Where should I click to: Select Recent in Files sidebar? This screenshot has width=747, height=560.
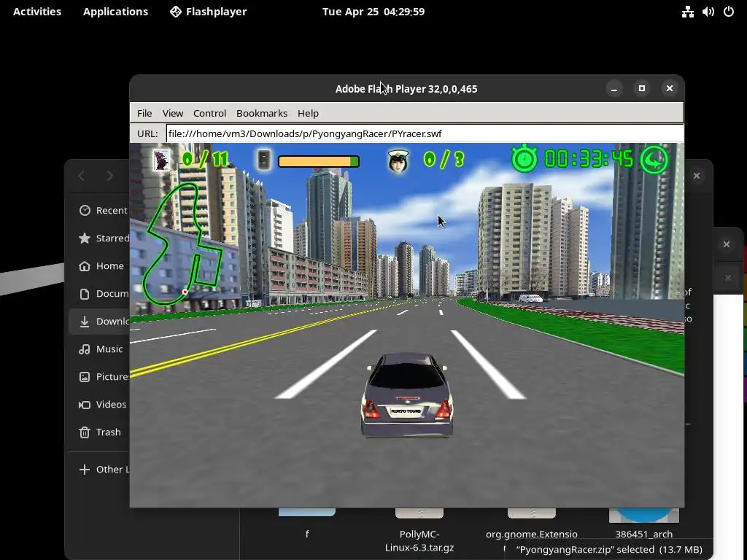click(99, 211)
